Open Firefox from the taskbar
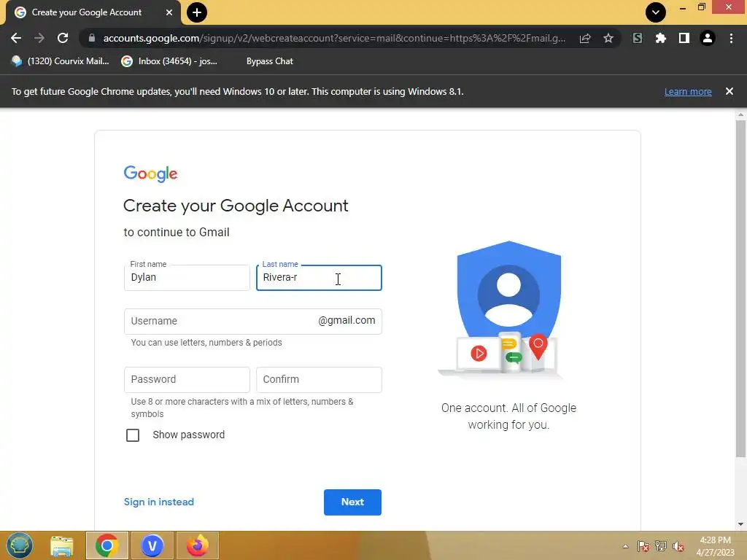This screenshot has width=747, height=560. 197,545
